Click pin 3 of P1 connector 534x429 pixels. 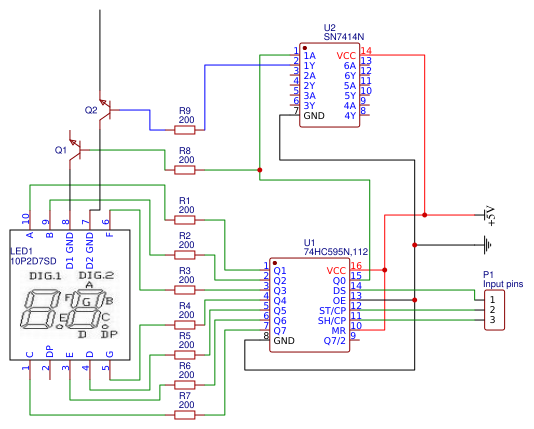(x=492, y=320)
